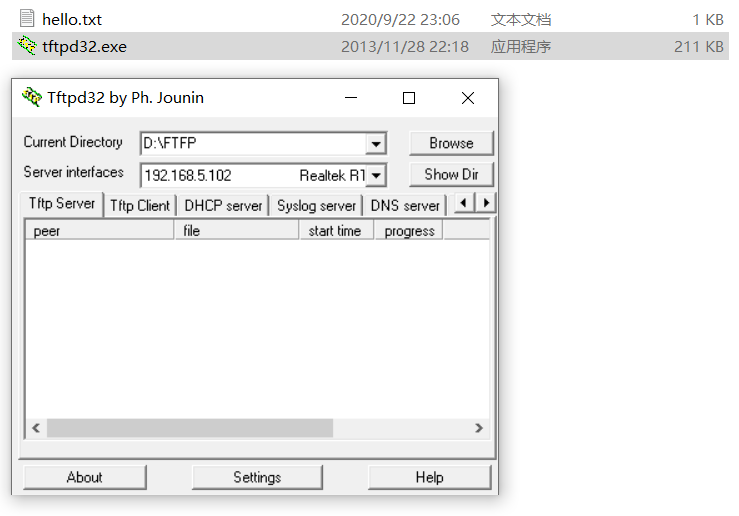739x516 pixels.
Task: Open the DNS server tab
Action: [405, 206]
